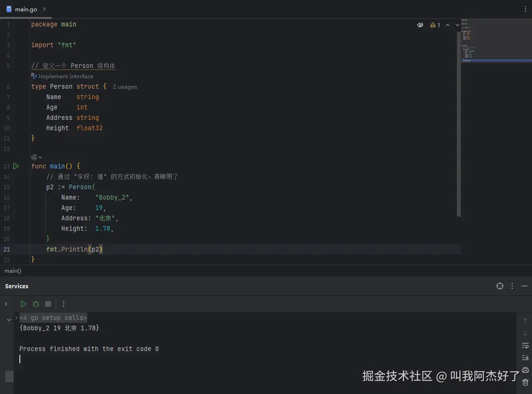The width and height of the screenshot is (532, 394).
Task: Expand the Services tree sidebar
Action: (x=6, y=304)
